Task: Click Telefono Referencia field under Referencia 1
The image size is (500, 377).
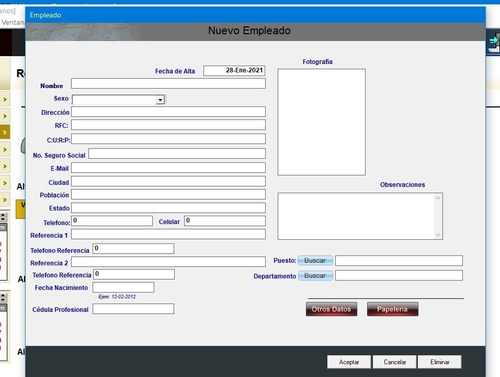Action: pos(133,248)
